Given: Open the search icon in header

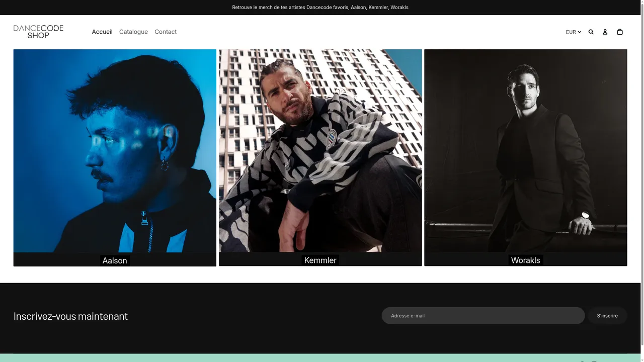Looking at the screenshot, I should [591, 32].
